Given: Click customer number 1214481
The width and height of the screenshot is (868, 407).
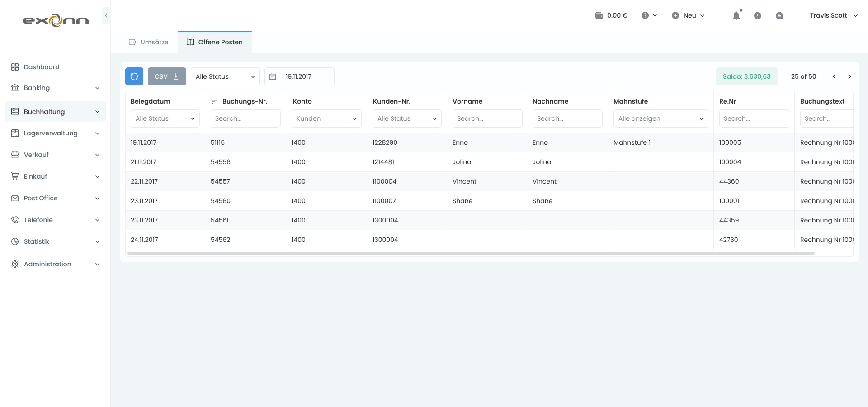Looking at the screenshot, I should pyautogui.click(x=383, y=162).
